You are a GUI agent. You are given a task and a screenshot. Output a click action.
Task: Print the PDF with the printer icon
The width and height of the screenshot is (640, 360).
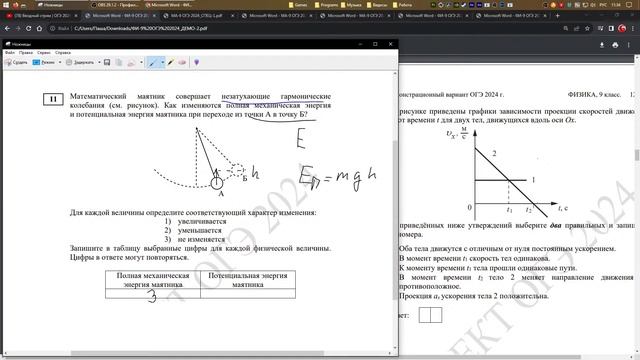click(x=615, y=45)
